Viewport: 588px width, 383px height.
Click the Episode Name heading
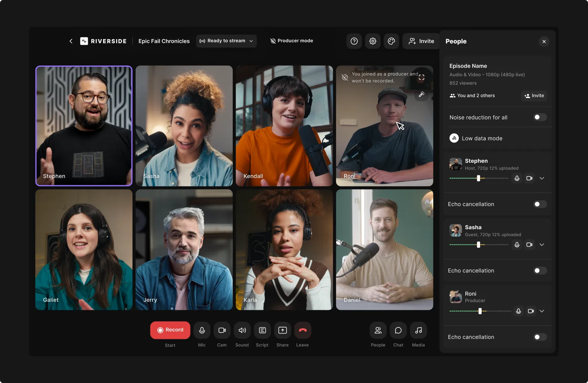(x=468, y=66)
